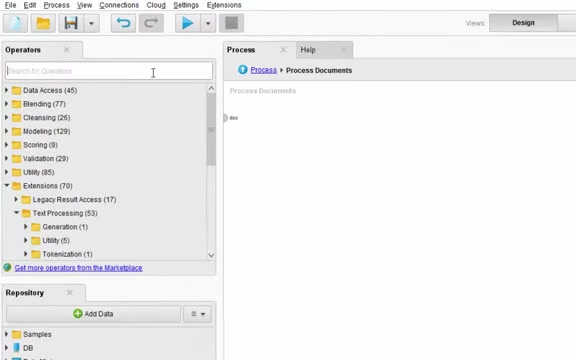Go up a level with the blue arrow icon

[242, 69]
